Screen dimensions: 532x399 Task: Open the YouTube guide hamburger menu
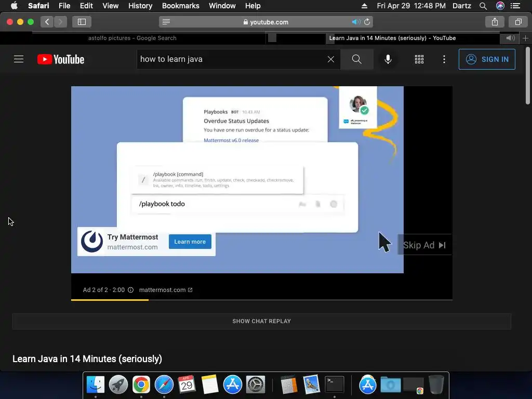point(19,59)
